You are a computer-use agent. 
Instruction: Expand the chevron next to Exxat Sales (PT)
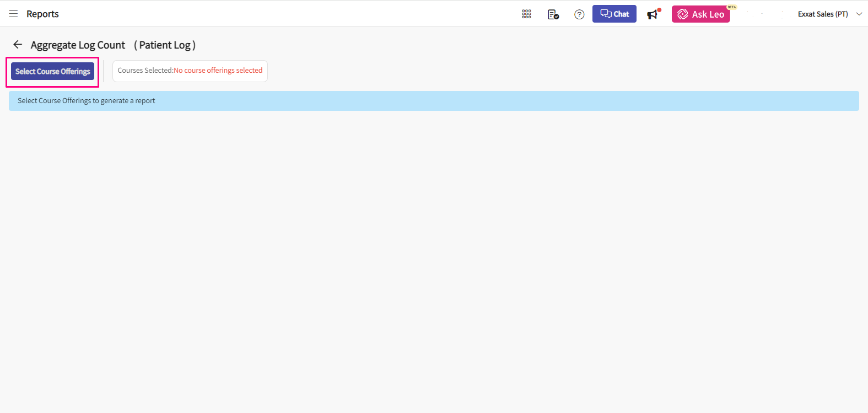[859, 14]
